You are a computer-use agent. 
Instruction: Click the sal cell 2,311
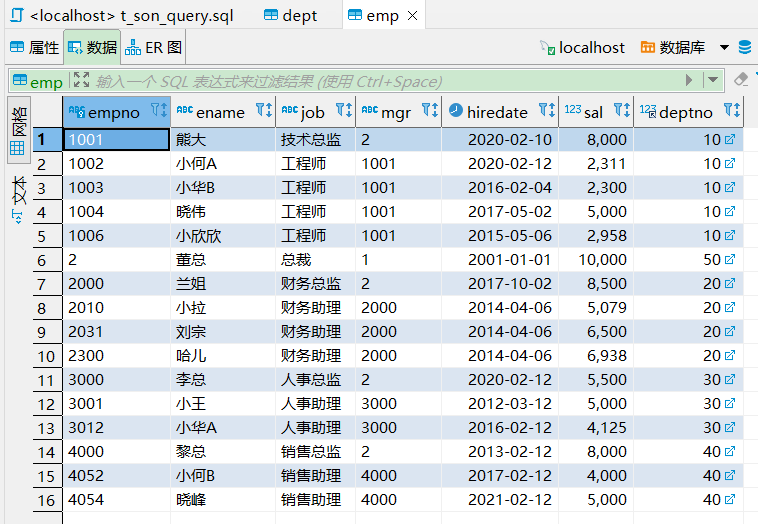click(596, 164)
